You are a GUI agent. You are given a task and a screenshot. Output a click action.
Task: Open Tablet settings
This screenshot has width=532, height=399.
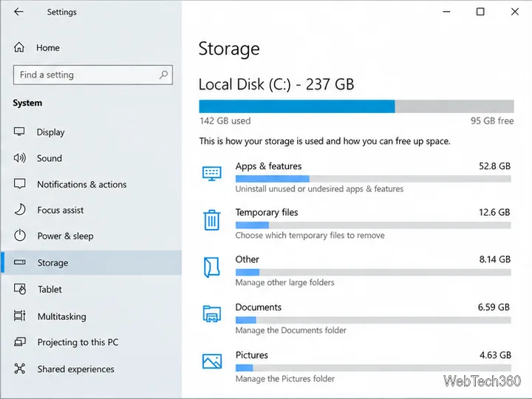[50, 290]
